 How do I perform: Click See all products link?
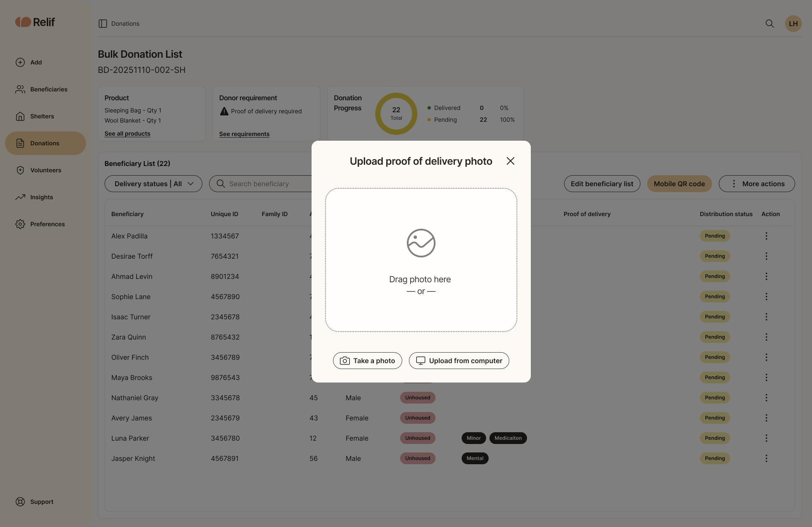[x=127, y=134]
